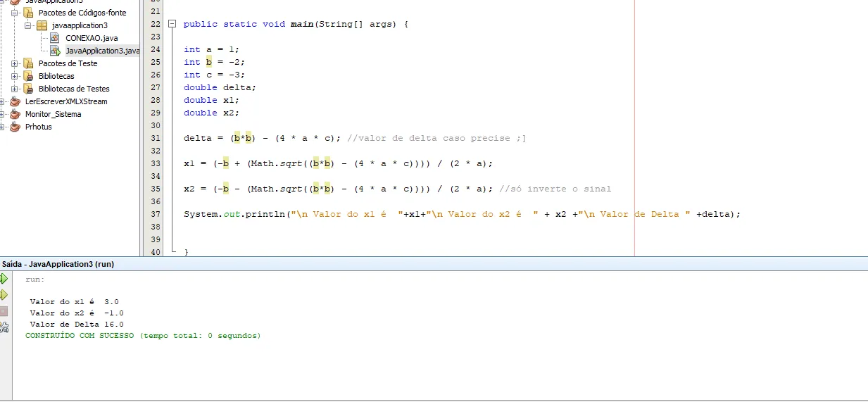Click output line 'Valor do x2 é -1.0'
The width and height of the screenshot is (868, 402).
click(x=77, y=313)
